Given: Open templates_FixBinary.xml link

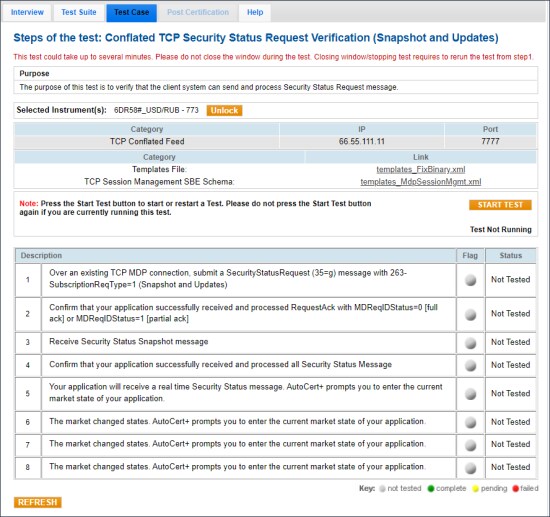Looking at the screenshot, I should pyautogui.click(x=421, y=170).
